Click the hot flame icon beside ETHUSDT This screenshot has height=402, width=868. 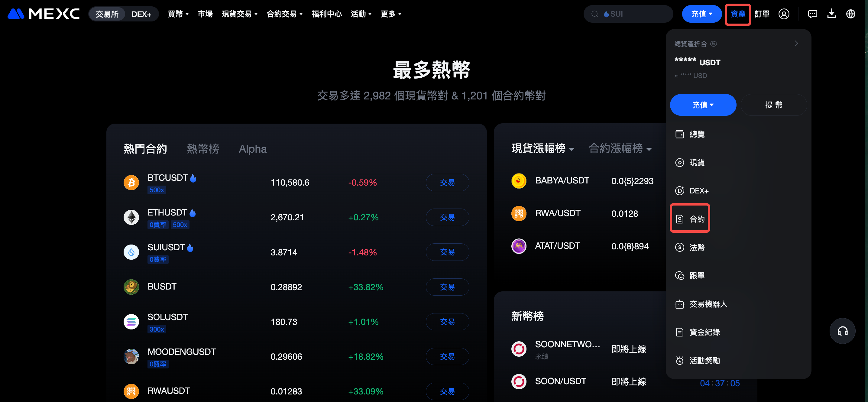point(193,212)
